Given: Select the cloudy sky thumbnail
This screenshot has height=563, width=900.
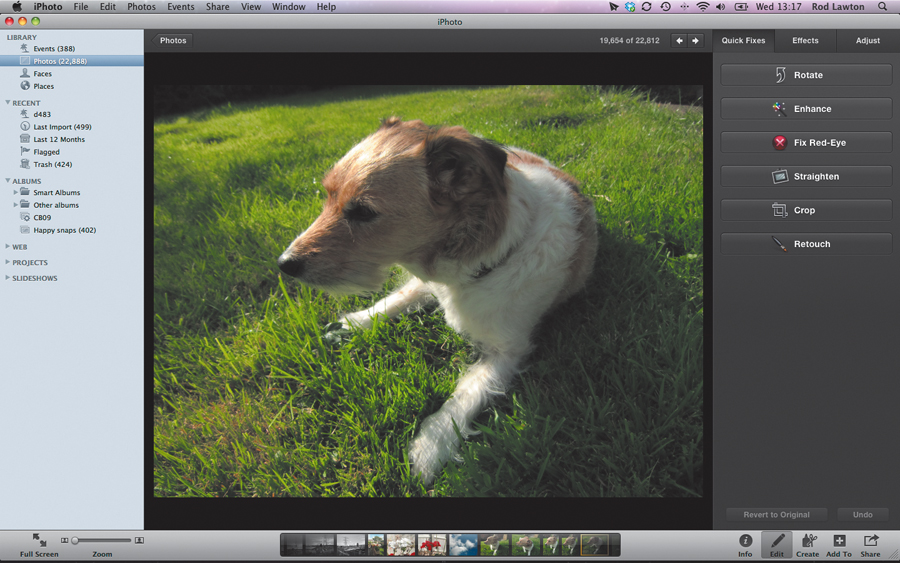Looking at the screenshot, I should (463, 545).
